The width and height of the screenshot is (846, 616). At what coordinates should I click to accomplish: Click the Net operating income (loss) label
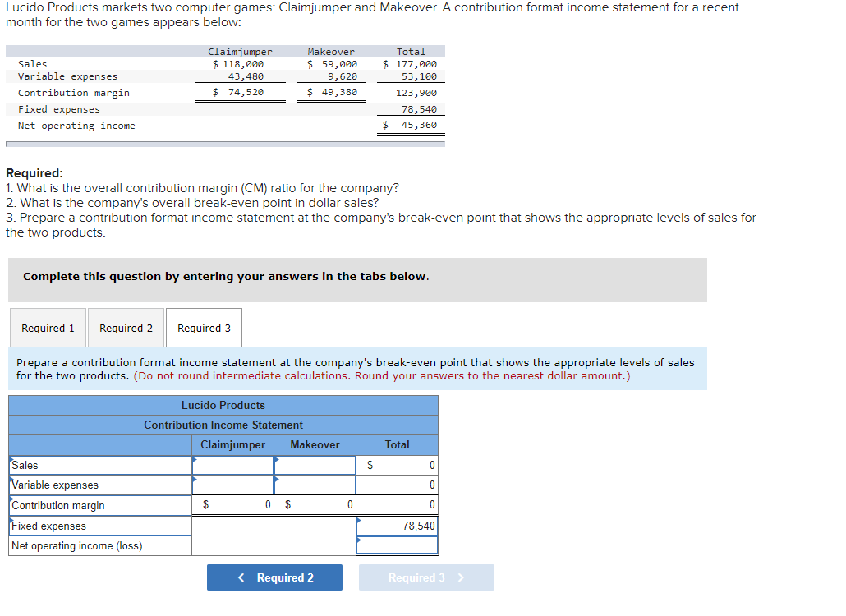click(x=77, y=546)
